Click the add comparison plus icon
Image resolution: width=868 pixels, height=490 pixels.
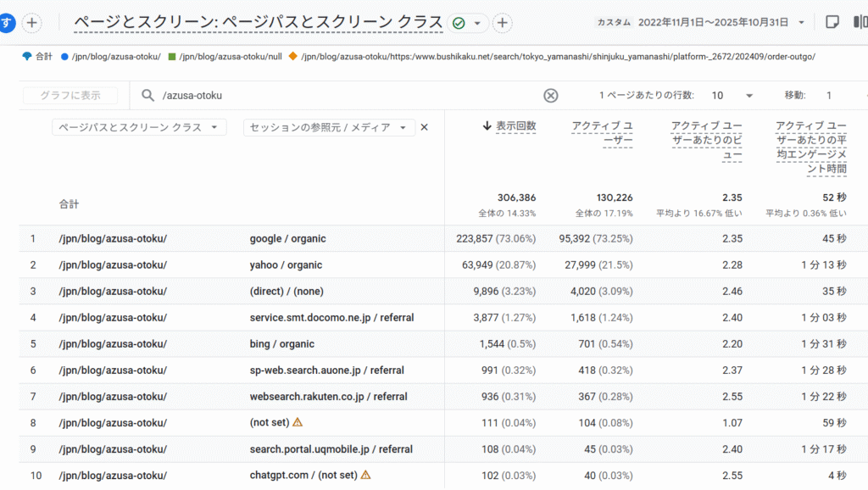click(x=31, y=23)
